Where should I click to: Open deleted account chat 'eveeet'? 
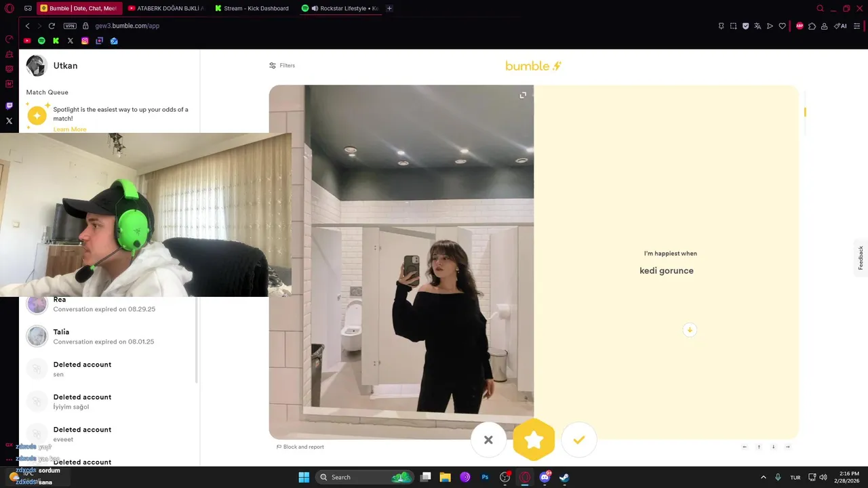tap(108, 434)
